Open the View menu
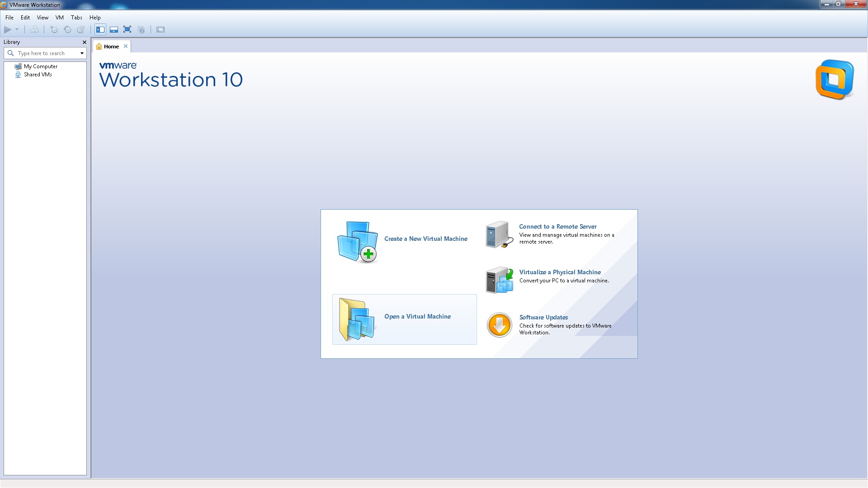 coord(42,18)
